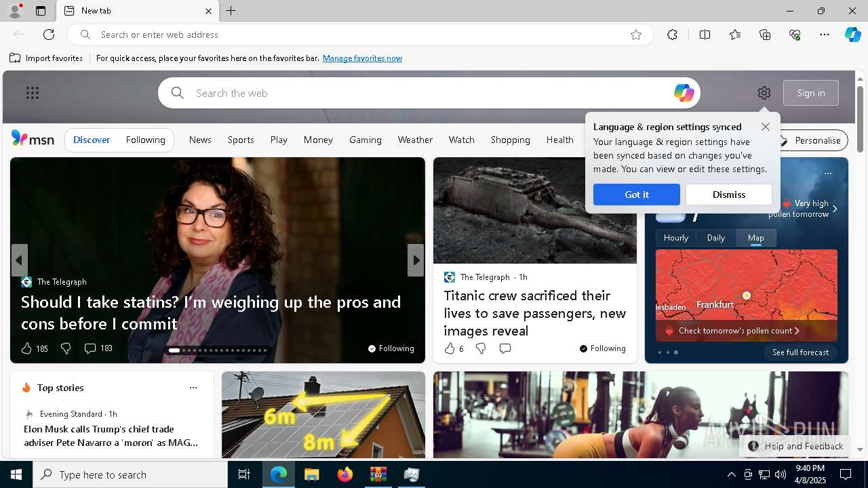Show next carousel story arrow
This screenshot has width=868, height=488.
[416, 260]
